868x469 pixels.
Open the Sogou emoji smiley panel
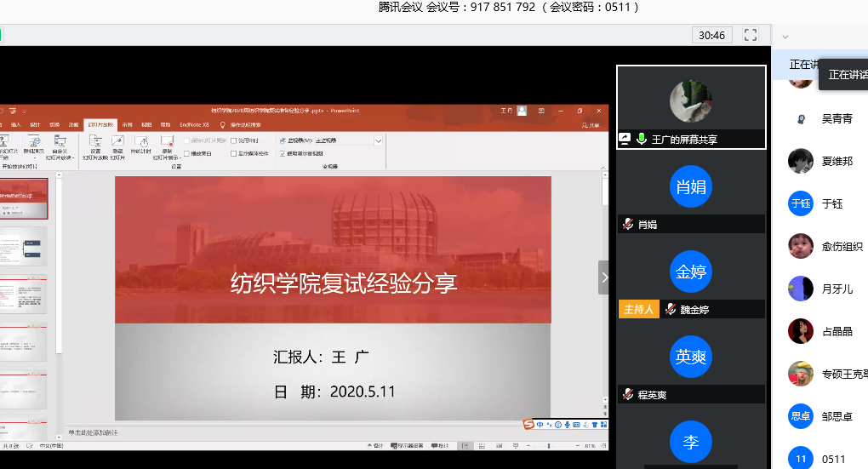[557, 425]
